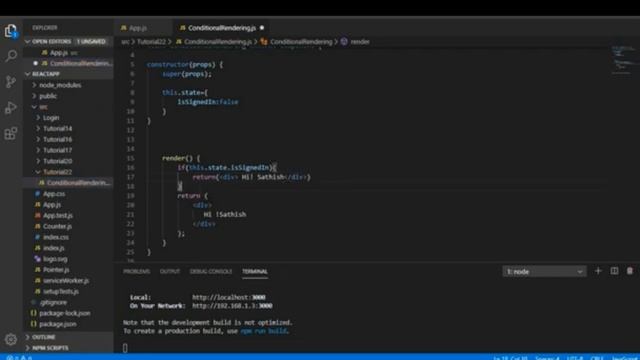This screenshot has width=640, height=360.
Task: Open http://localhost:3000 link in terminal
Action: point(229,298)
